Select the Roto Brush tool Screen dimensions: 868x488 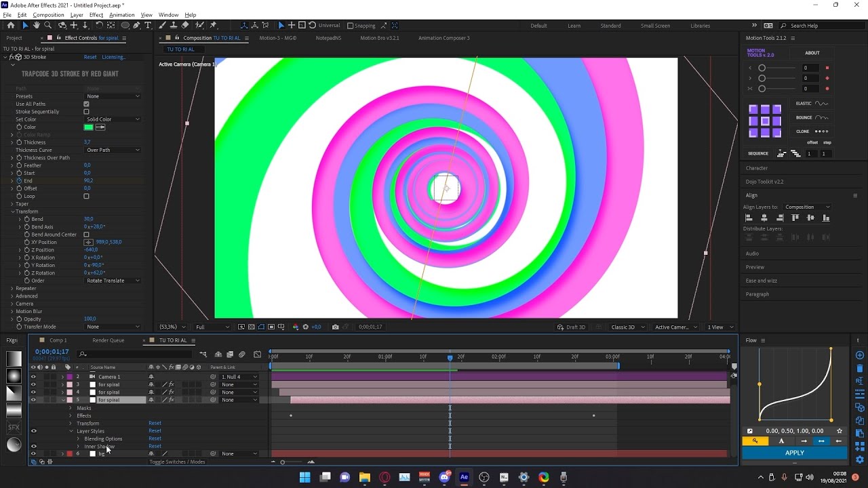[x=199, y=25]
